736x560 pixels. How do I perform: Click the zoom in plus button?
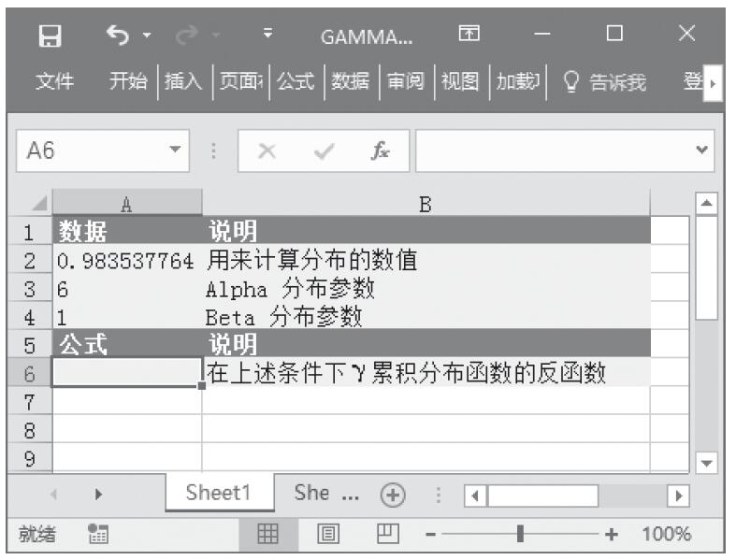pos(613,535)
